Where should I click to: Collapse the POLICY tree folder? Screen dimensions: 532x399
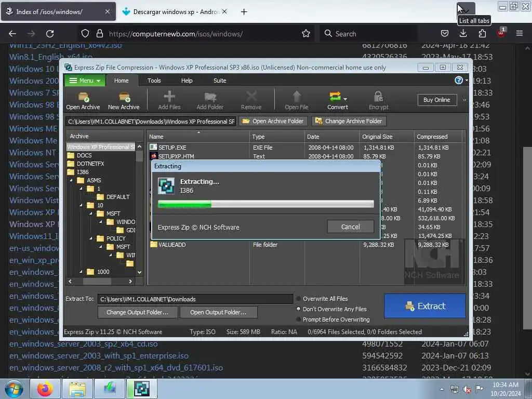tap(90, 238)
